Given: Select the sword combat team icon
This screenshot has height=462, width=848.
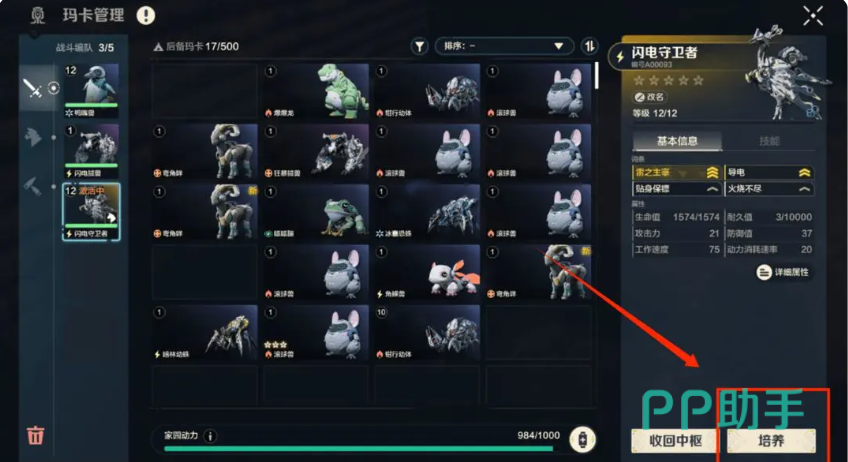Looking at the screenshot, I should coord(32,88).
